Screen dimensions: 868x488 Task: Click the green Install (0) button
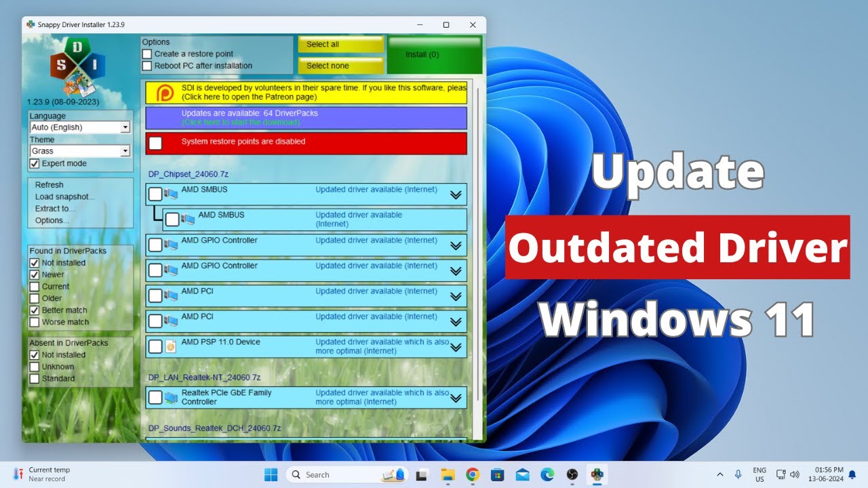coord(435,55)
